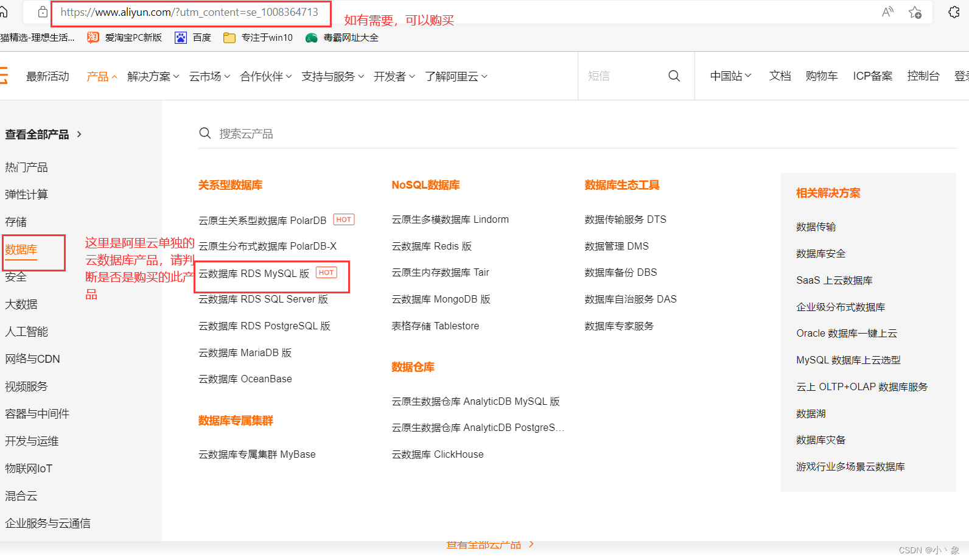Open the 购物车 link

[x=821, y=76]
